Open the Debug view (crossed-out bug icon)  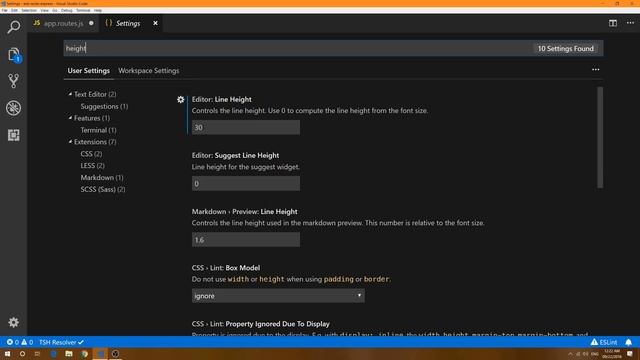pyautogui.click(x=13, y=108)
